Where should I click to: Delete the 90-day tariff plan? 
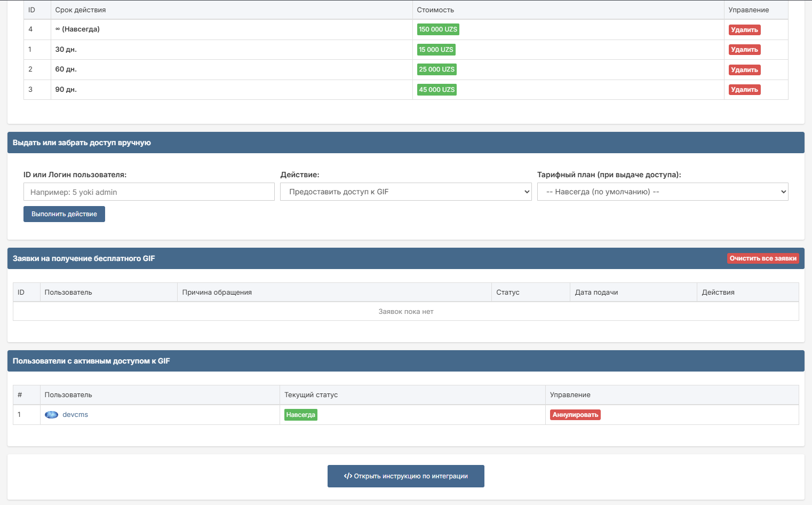tap(744, 90)
